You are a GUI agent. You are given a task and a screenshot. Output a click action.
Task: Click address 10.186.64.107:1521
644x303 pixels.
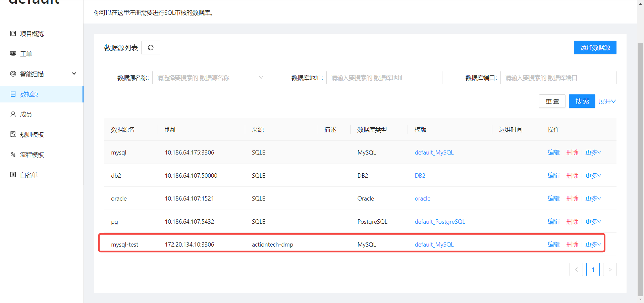(189, 198)
